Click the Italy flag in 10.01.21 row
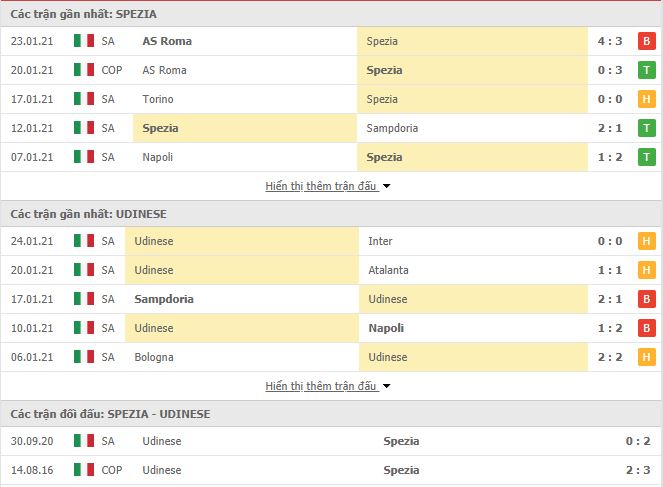 pyautogui.click(x=84, y=328)
